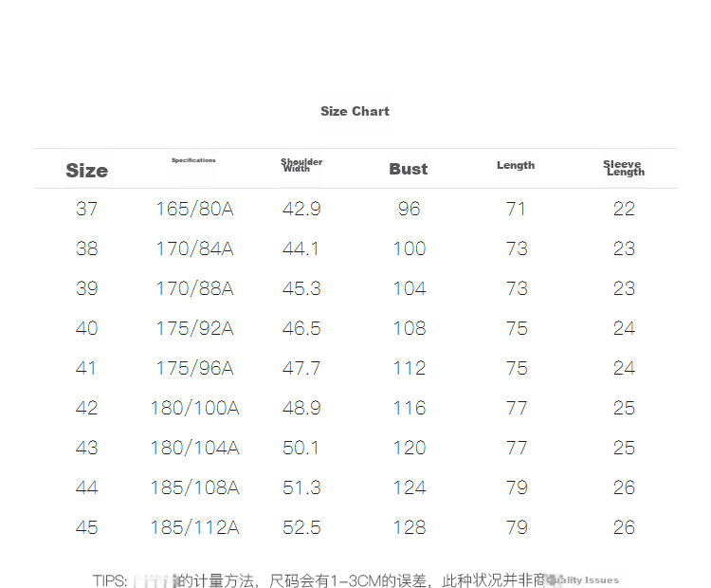Click bust value 108

(409, 328)
